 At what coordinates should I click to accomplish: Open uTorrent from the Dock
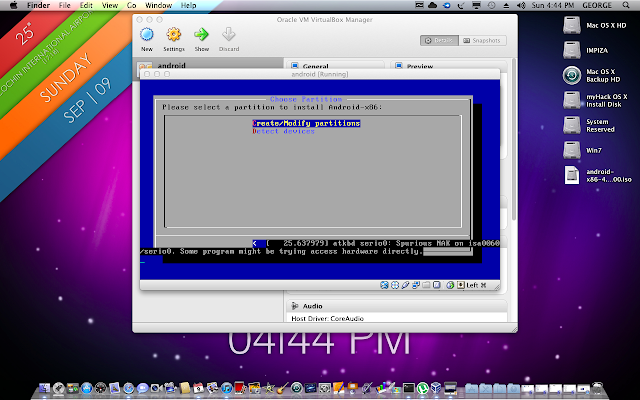[423, 388]
